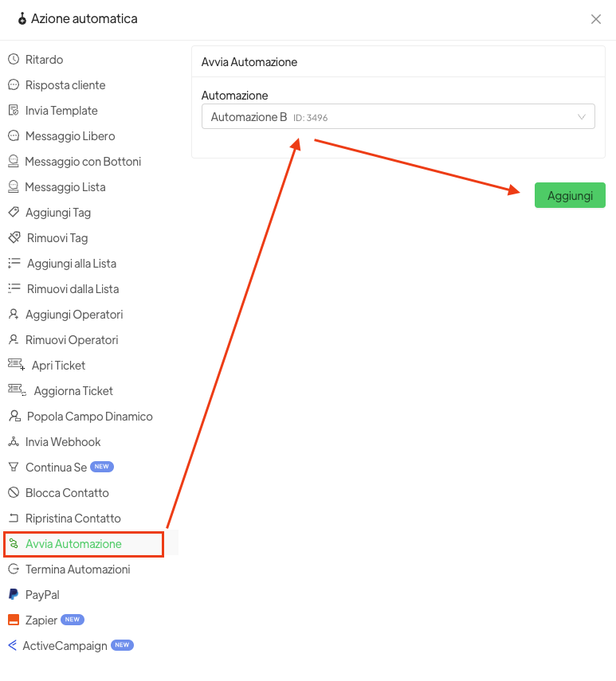Click the Ritardo clock icon
The image size is (616, 681).
coord(13,60)
